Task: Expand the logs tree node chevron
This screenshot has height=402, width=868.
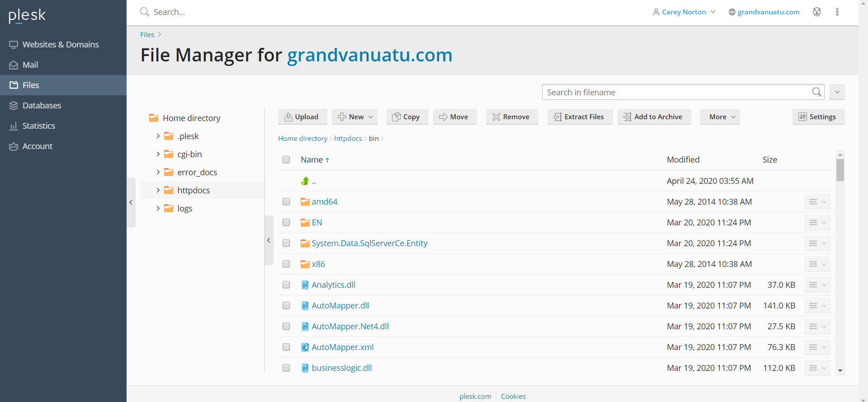Action: click(158, 208)
